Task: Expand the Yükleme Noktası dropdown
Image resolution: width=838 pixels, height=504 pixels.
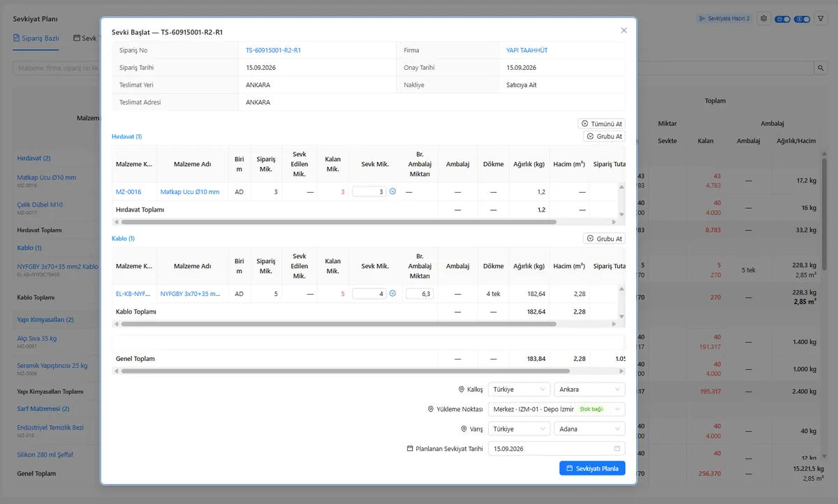Action: [557, 409]
